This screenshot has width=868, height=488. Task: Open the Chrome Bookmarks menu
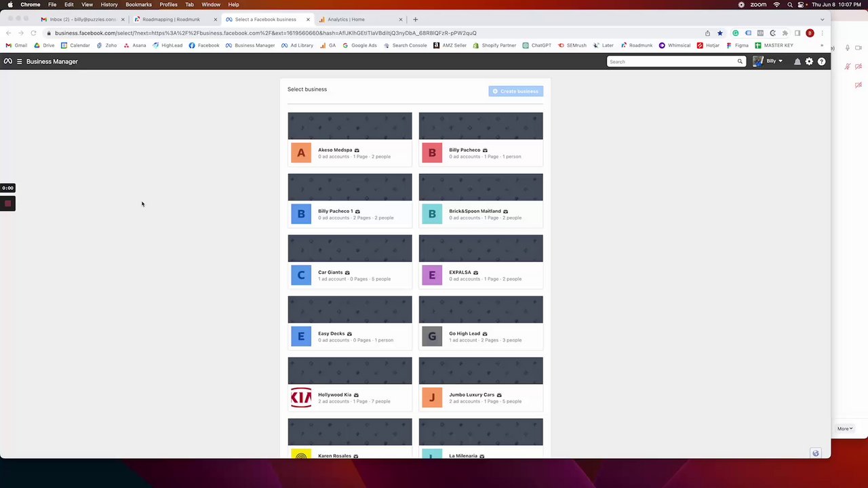click(x=138, y=5)
